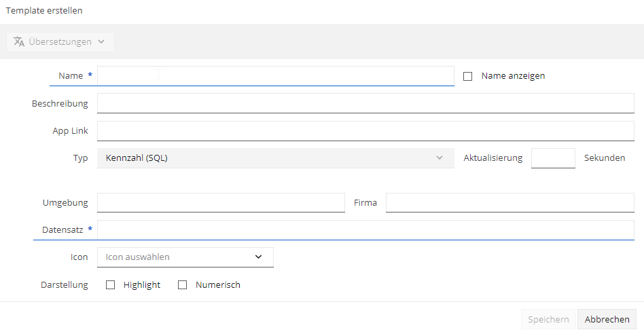Focus the Name input field
Viewport: 644px width, 332px height.
pyautogui.click(x=276, y=76)
